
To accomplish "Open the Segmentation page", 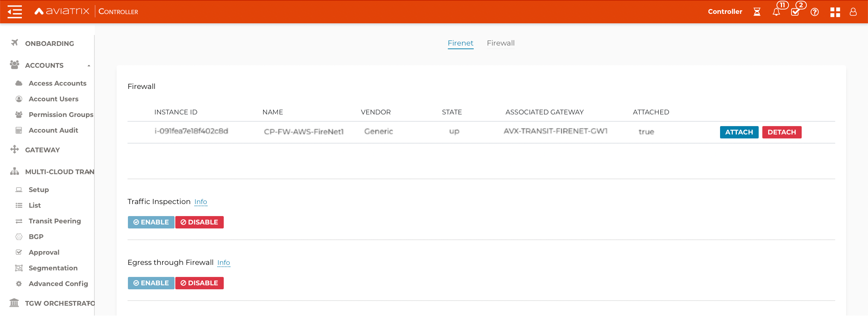I will tap(53, 268).
